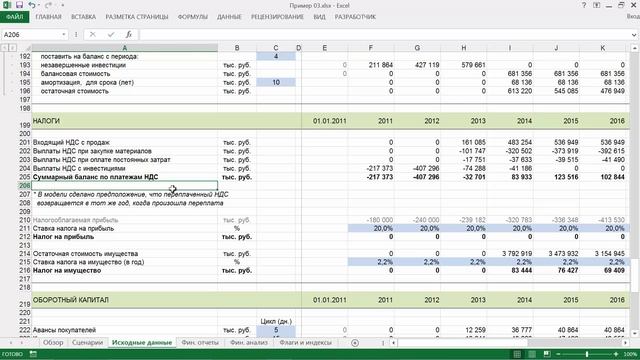Open the Флаги и индексы sheet tab
Viewport: 640px width, 360px height.
click(305, 343)
